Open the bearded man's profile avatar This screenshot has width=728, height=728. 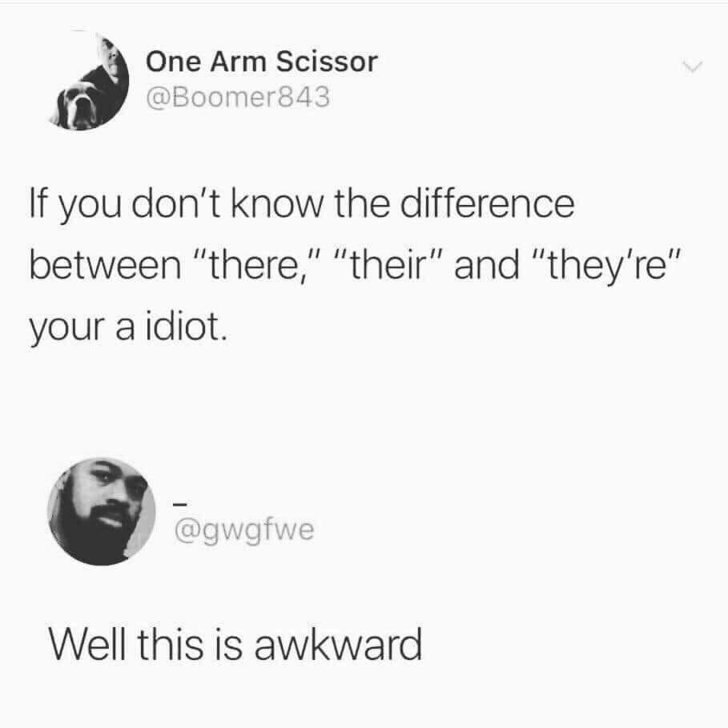pyautogui.click(x=102, y=511)
